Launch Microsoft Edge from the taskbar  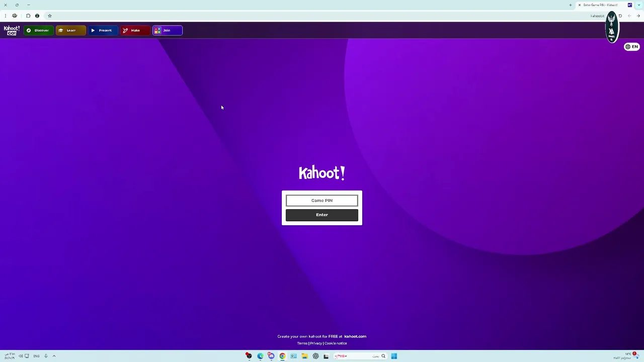(260, 356)
